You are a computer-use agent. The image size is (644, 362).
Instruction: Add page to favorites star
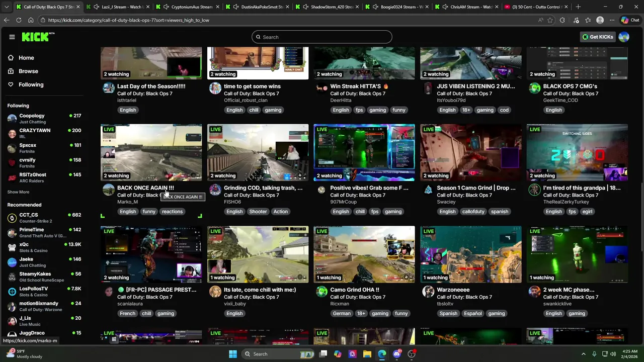(550, 20)
